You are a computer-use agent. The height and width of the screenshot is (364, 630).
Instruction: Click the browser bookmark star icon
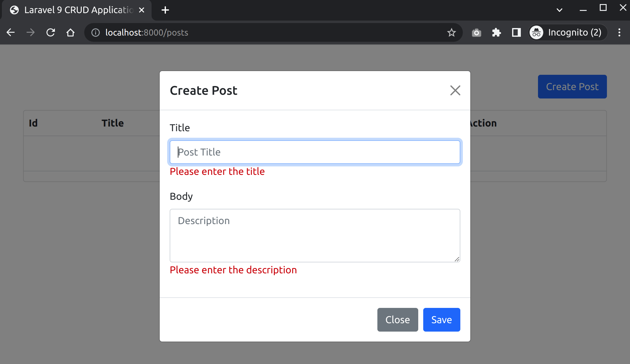point(452,32)
